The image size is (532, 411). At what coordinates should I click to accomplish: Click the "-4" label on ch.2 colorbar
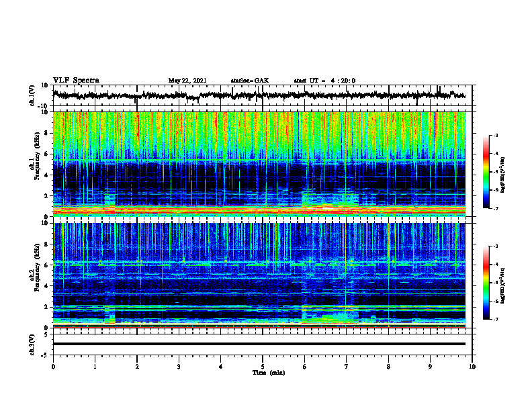pos(496,265)
